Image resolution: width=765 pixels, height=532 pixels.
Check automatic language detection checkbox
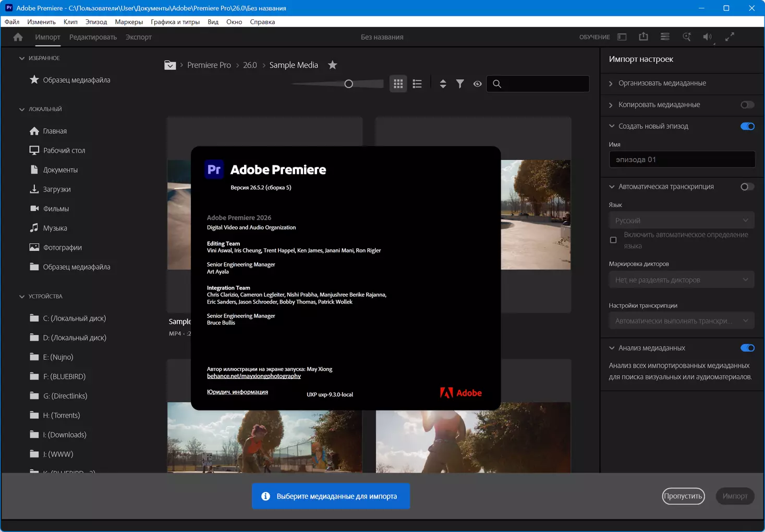pyautogui.click(x=613, y=240)
